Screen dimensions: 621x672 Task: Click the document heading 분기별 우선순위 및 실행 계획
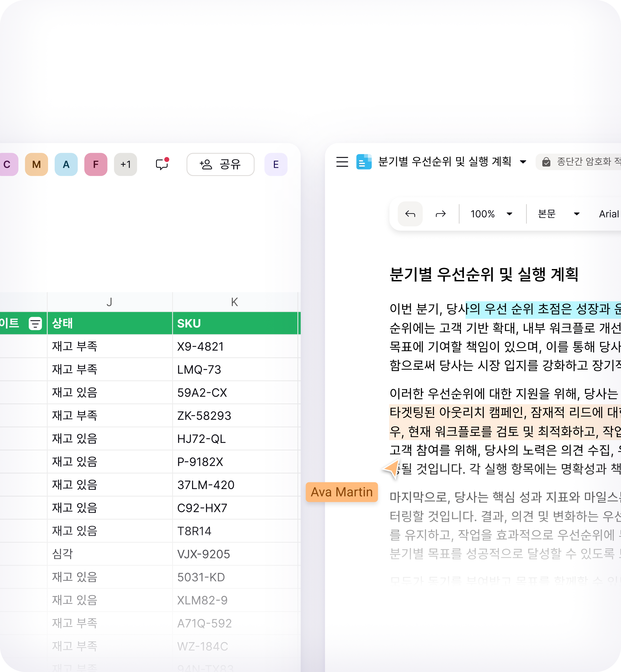point(484,274)
